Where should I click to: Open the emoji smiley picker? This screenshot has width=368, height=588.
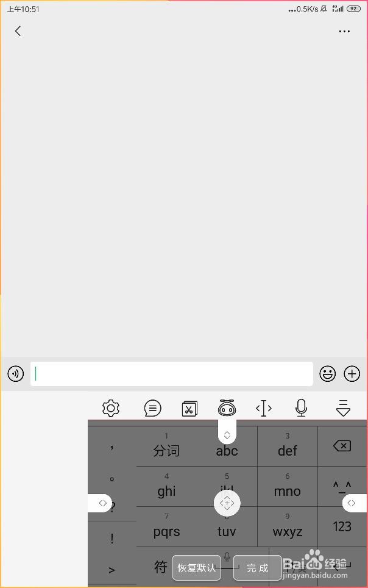coord(328,373)
